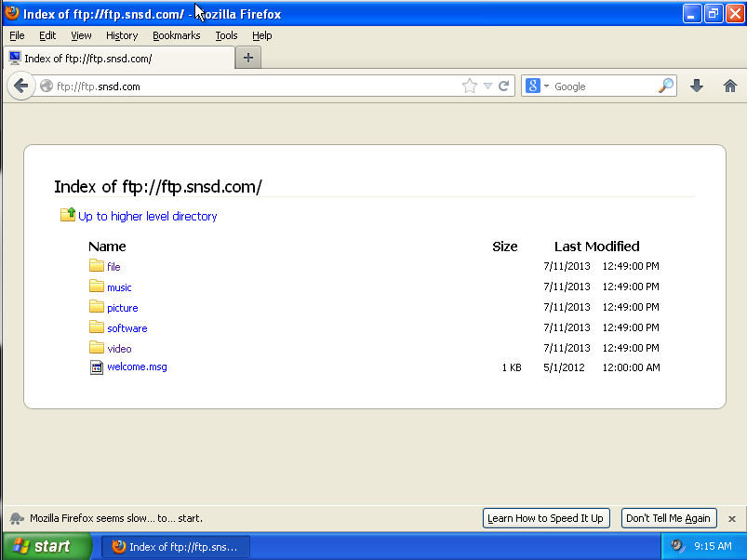Click the file folder icon

pyautogui.click(x=96, y=265)
